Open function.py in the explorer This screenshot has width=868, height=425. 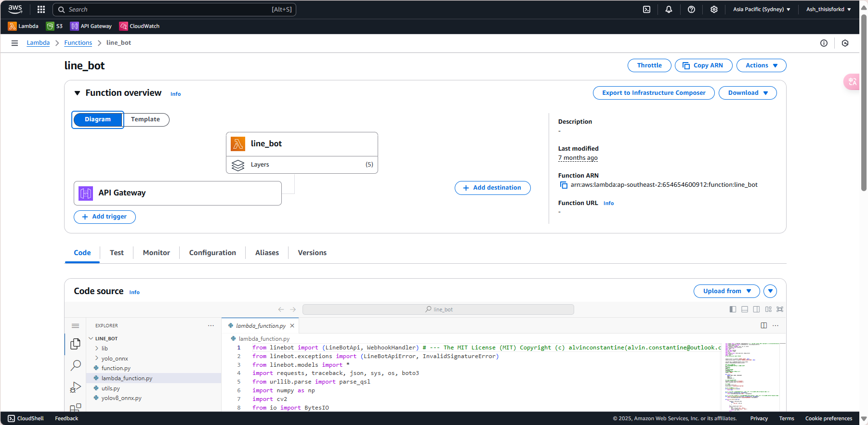pyautogui.click(x=116, y=368)
